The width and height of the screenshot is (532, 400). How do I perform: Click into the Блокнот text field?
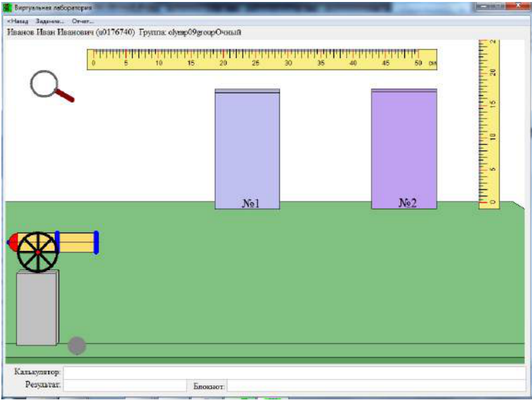[x=377, y=385]
